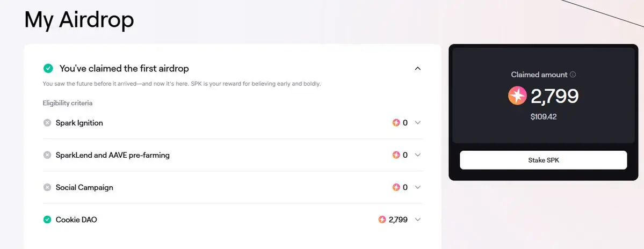Image resolution: width=644 pixels, height=249 pixels.
Task: Click the info icon beside Claimed amount
Action: pos(573,75)
